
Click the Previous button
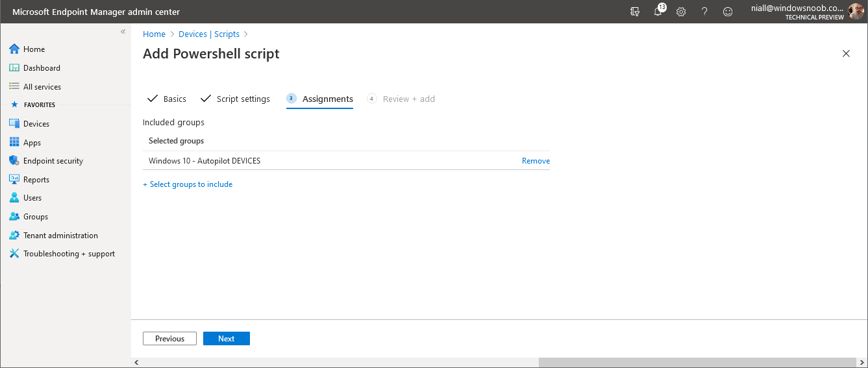pyautogui.click(x=169, y=339)
